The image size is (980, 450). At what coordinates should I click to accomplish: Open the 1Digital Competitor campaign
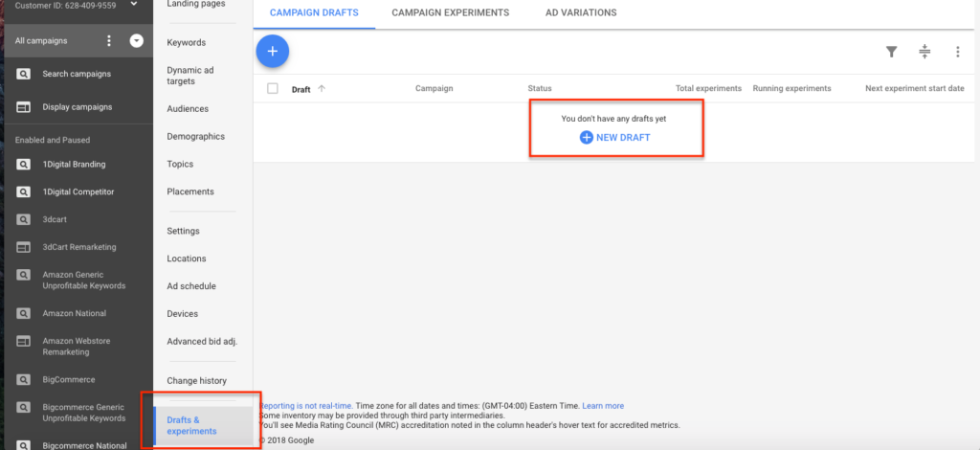tap(78, 192)
